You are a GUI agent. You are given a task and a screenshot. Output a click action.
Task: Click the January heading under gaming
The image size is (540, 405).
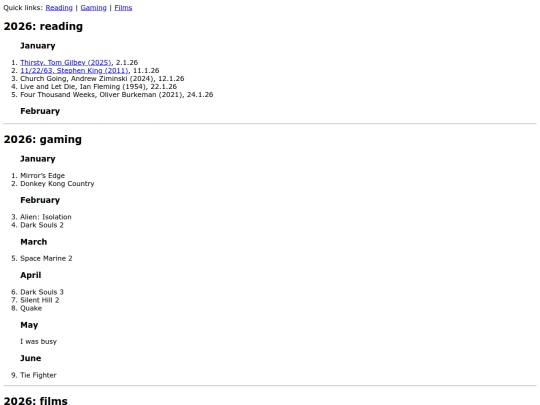pyautogui.click(x=38, y=159)
